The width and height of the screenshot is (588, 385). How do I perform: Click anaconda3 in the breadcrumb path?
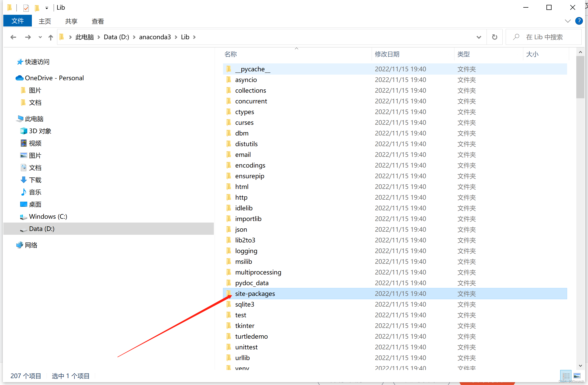click(x=155, y=37)
